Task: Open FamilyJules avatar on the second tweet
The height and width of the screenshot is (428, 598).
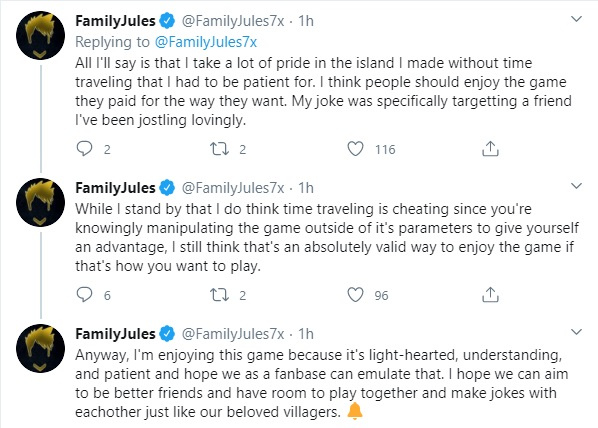Action: [x=40, y=202]
